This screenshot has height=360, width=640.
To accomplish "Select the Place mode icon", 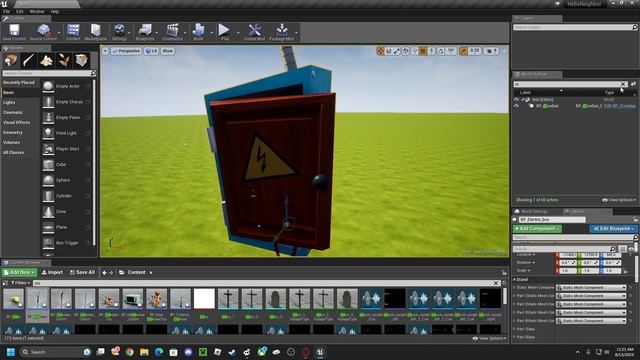I will (11, 60).
